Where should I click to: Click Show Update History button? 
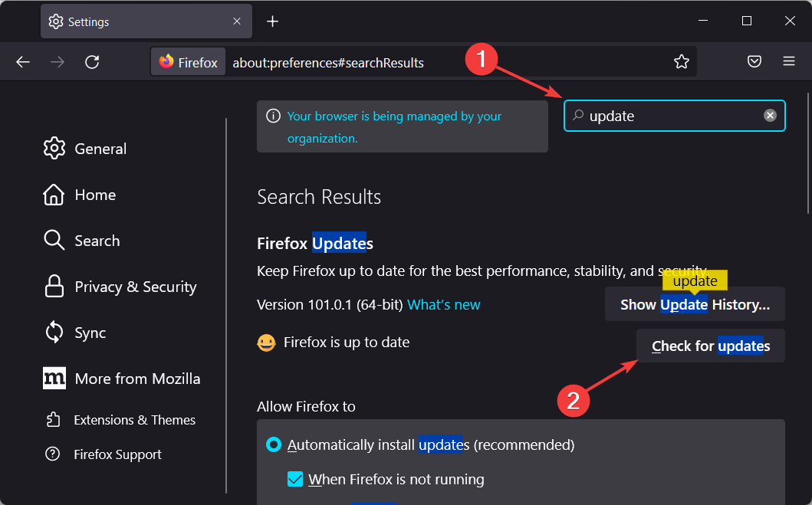point(695,304)
